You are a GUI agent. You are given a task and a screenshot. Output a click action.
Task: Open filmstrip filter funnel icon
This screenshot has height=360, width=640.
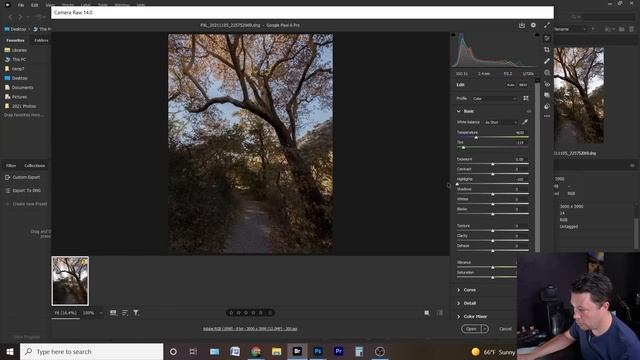point(136,313)
